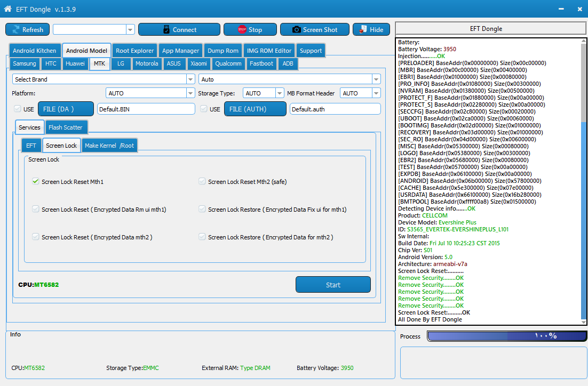Open the EFT sub-tab

click(31, 146)
